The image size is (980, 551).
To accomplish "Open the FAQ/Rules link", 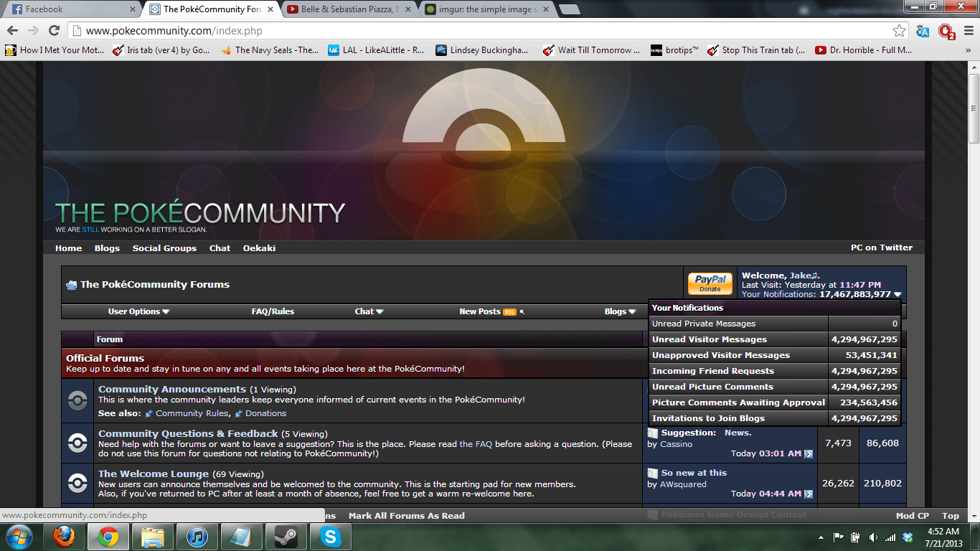I will click(x=273, y=311).
